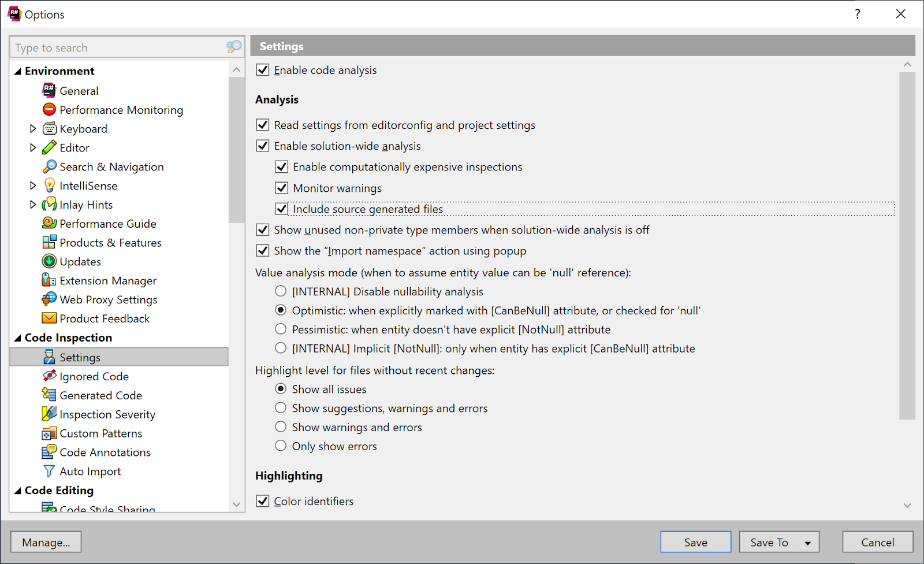Open the Generated Code page

[100, 395]
